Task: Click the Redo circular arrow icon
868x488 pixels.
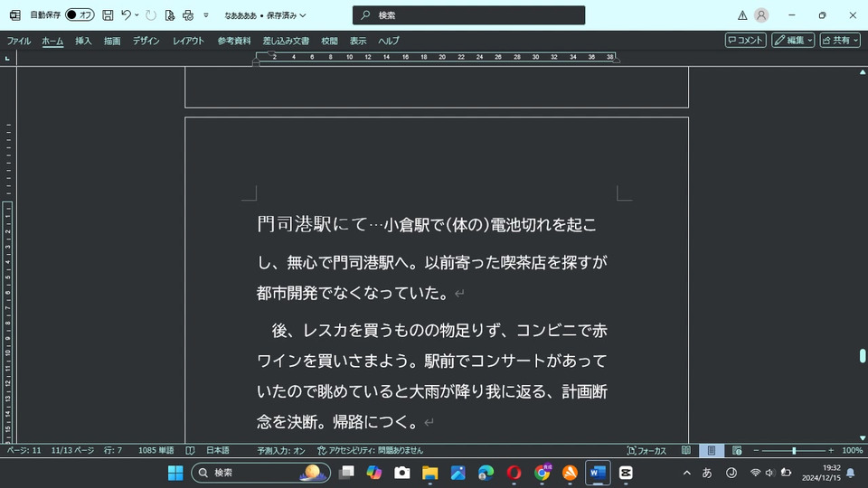Action: (151, 15)
